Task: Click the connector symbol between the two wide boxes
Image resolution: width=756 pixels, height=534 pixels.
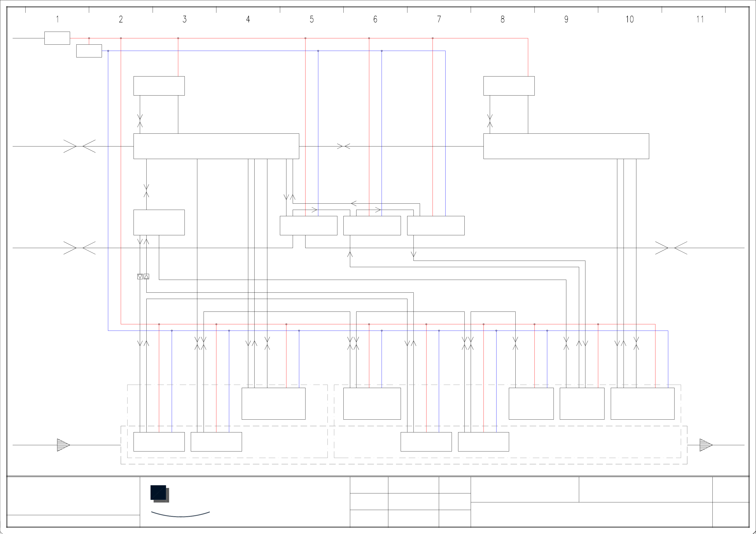Action: point(343,146)
